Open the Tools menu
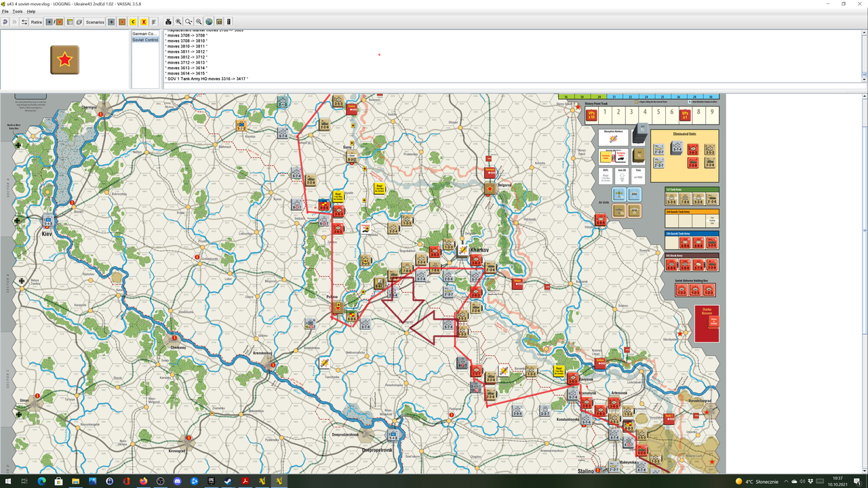Image resolution: width=868 pixels, height=488 pixels. tap(18, 12)
